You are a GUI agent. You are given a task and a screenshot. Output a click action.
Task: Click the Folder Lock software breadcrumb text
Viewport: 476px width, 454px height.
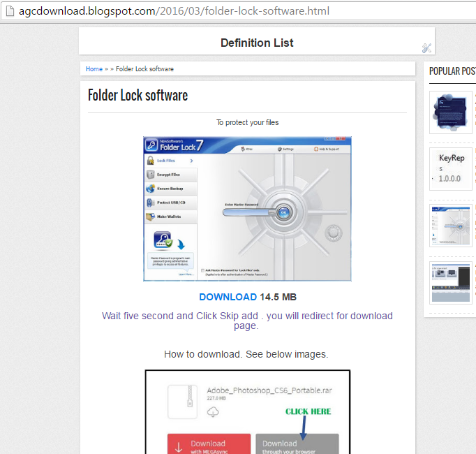pos(144,69)
